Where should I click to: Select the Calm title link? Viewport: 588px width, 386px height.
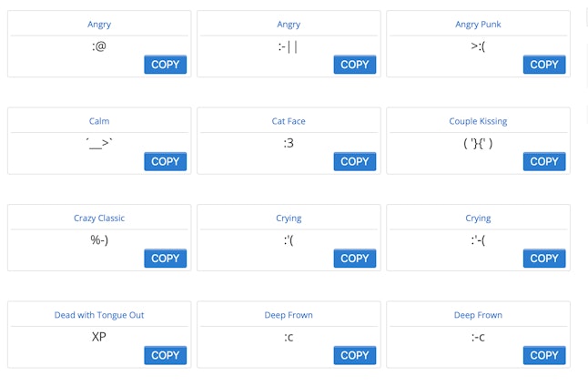coord(99,121)
